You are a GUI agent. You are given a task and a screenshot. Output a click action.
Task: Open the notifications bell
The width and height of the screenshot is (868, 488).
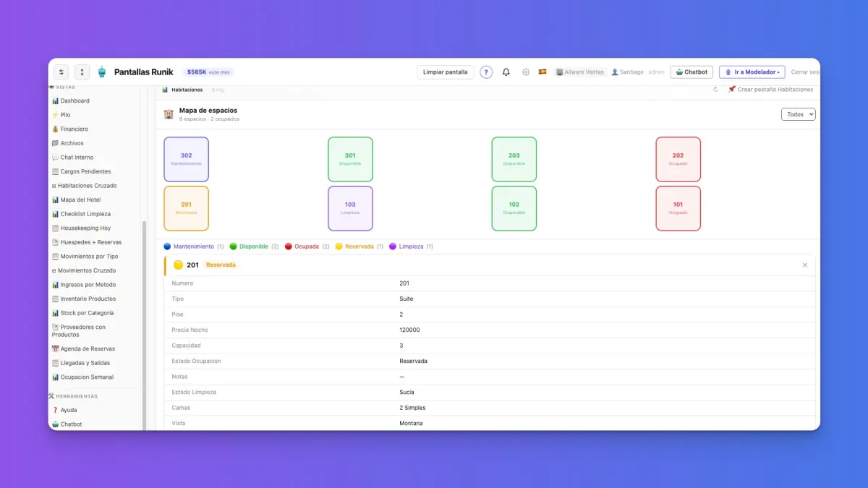tap(506, 72)
